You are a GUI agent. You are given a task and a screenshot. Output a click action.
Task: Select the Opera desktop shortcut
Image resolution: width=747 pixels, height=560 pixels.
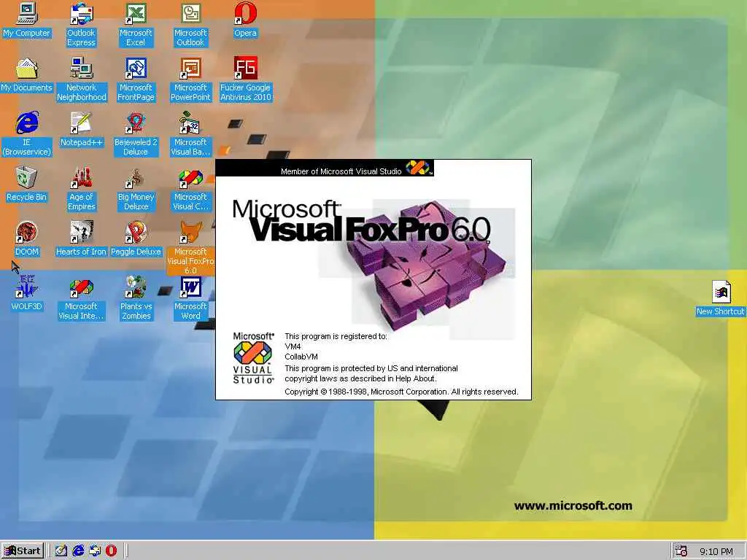245,20
